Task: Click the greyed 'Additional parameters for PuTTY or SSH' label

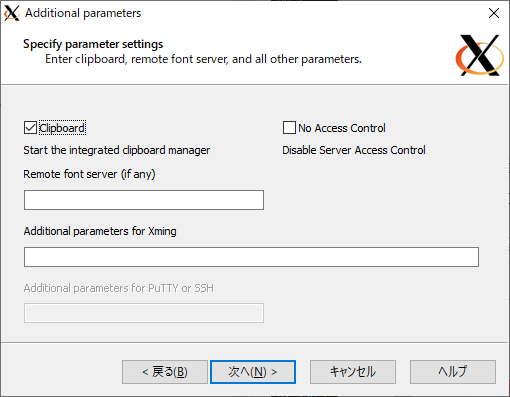Action: click(119, 288)
